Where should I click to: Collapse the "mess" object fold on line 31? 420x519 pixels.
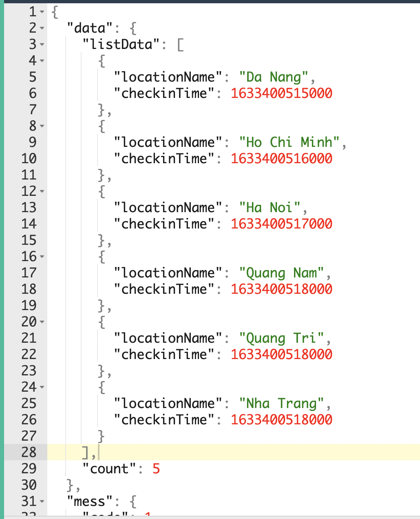(x=42, y=501)
